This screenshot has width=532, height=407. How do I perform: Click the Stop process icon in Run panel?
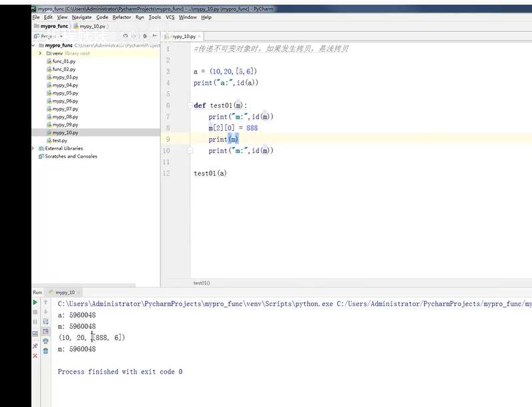click(35, 312)
